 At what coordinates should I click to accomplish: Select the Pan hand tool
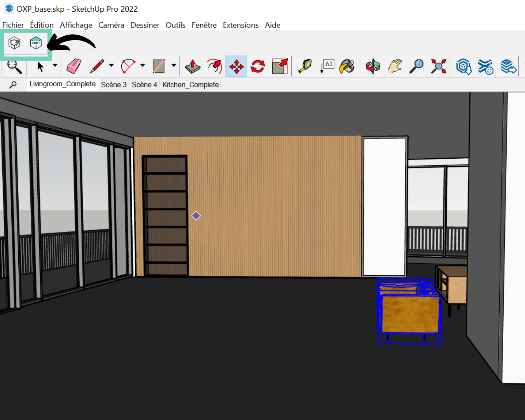[x=394, y=66]
